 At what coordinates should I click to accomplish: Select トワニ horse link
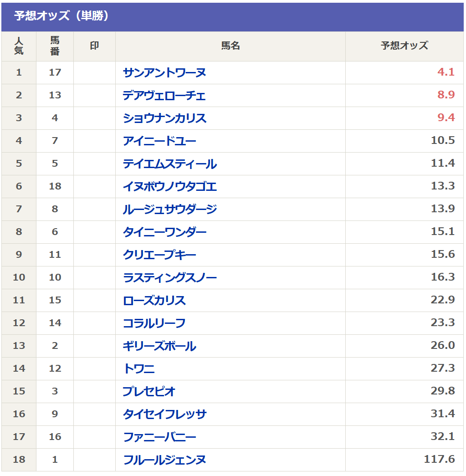point(139,369)
